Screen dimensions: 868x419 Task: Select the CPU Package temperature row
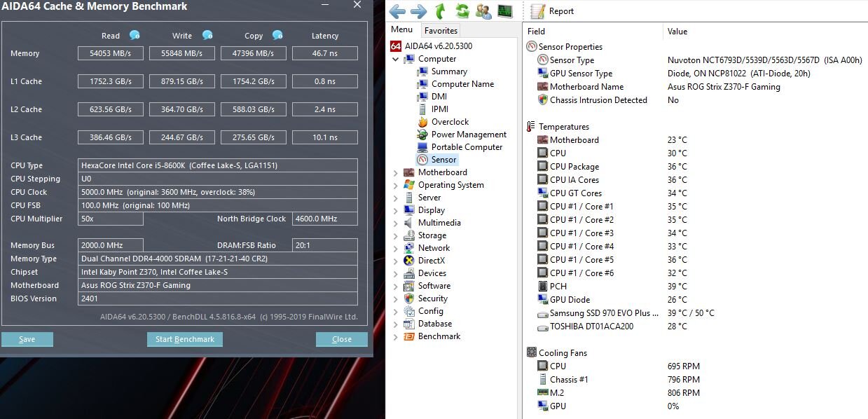[x=695, y=167]
